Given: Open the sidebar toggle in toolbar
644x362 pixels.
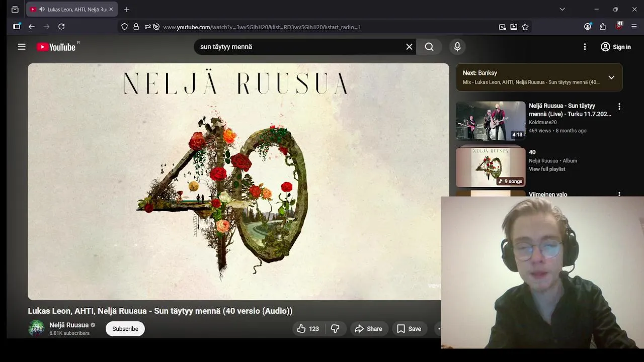Looking at the screenshot, I should pyautogui.click(x=17, y=27).
